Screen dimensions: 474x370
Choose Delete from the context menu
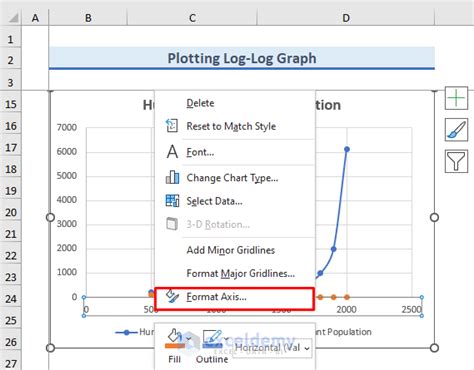[200, 103]
